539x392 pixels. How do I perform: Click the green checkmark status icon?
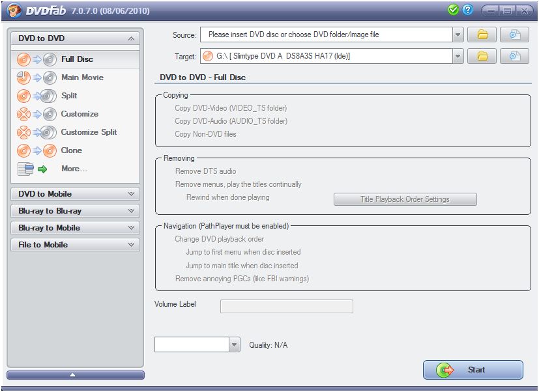pos(454,10)
